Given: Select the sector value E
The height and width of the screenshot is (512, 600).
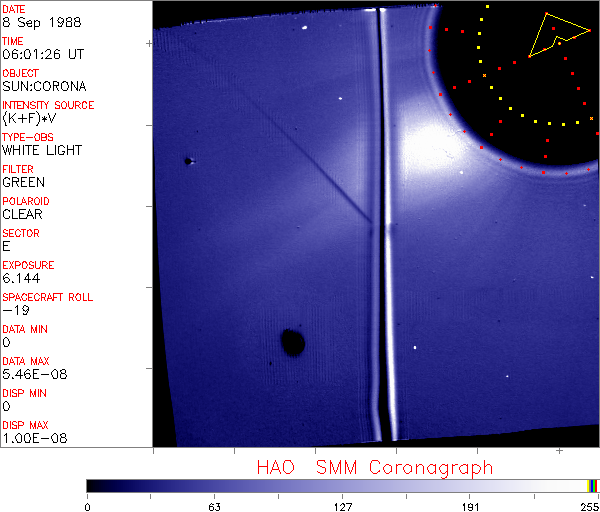Looking at the screenshot, I should [x=6, y=246].
